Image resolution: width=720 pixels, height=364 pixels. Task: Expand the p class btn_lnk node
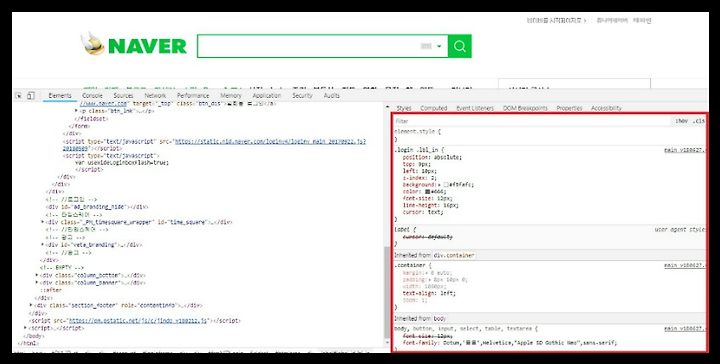76,111
